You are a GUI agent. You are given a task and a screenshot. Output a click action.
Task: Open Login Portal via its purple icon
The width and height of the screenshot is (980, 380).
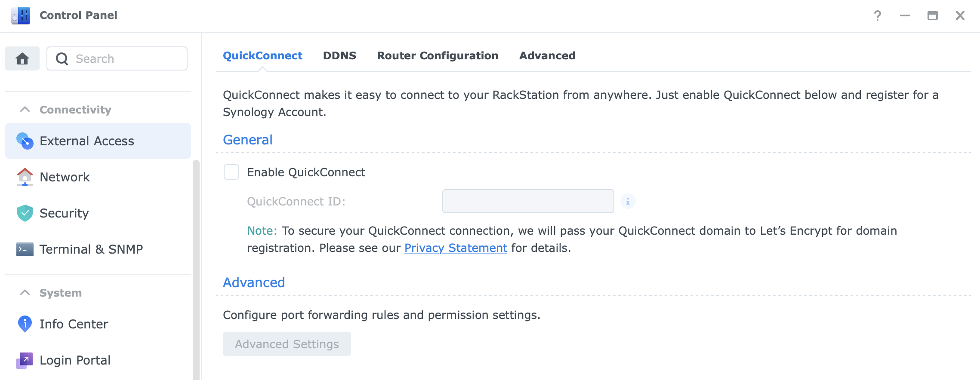(x=25, y=360)
